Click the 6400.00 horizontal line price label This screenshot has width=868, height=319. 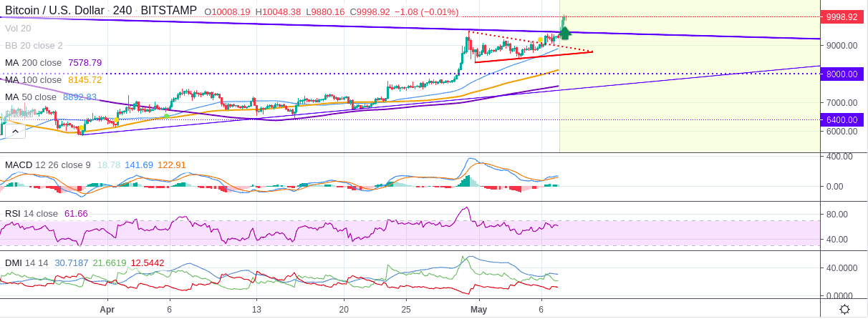pos(842,119)
